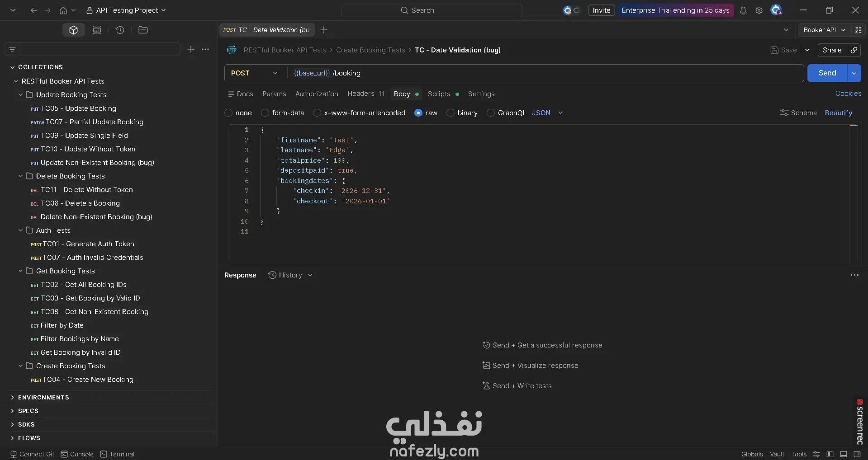Go forward with the right arrow icon
Viewport: 868px width, 460px height.
47,10
